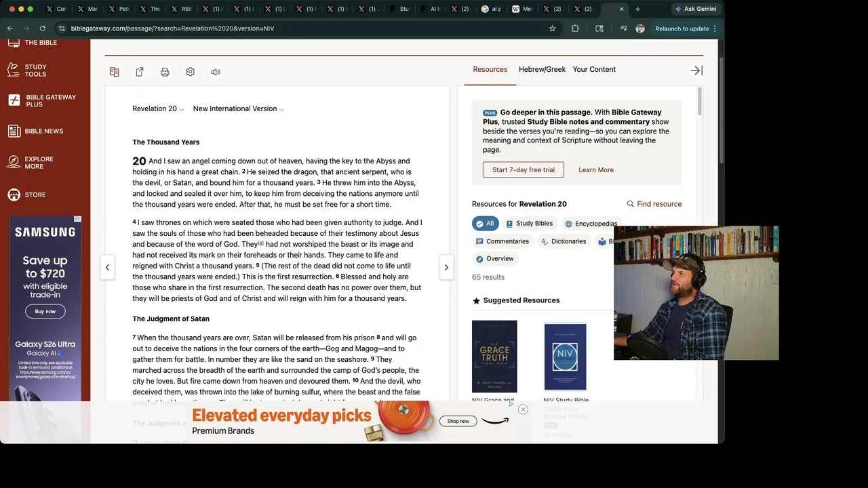Close the current browser tab

click(622, 9)
